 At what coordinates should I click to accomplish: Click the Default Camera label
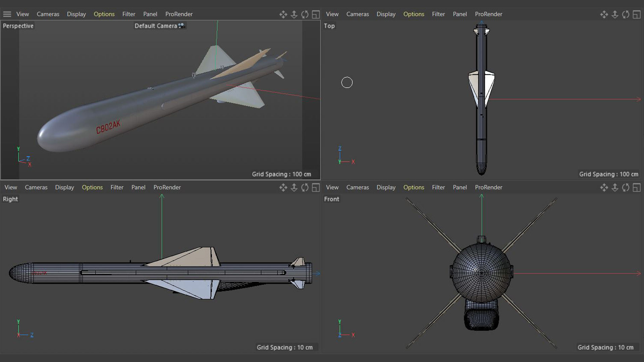point(156,26)
